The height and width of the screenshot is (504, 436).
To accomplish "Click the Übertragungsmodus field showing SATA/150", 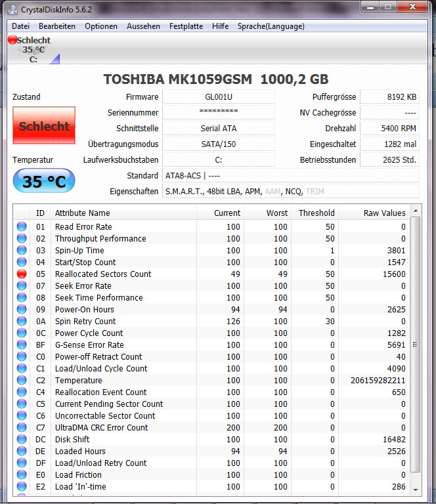I will click(219, 144).
